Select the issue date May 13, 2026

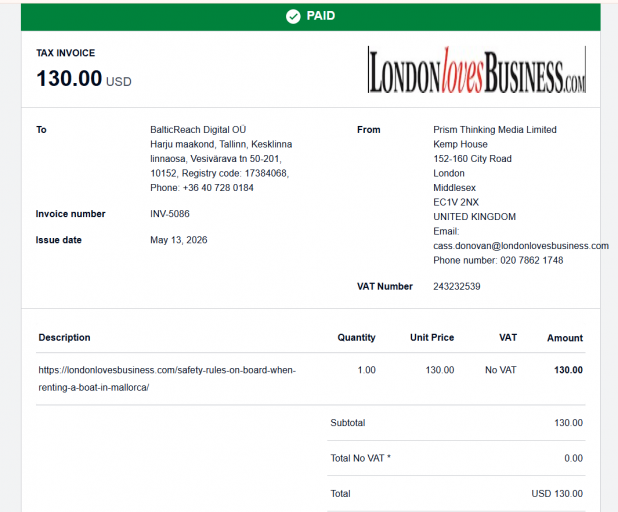pyautogui.click(x=179, y=240)
